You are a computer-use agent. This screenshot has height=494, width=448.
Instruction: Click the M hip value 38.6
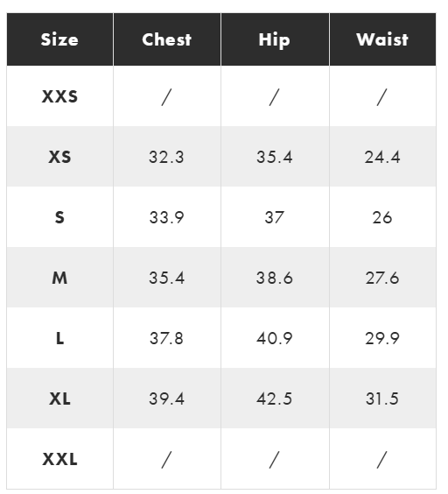click(x=274, y=278)
